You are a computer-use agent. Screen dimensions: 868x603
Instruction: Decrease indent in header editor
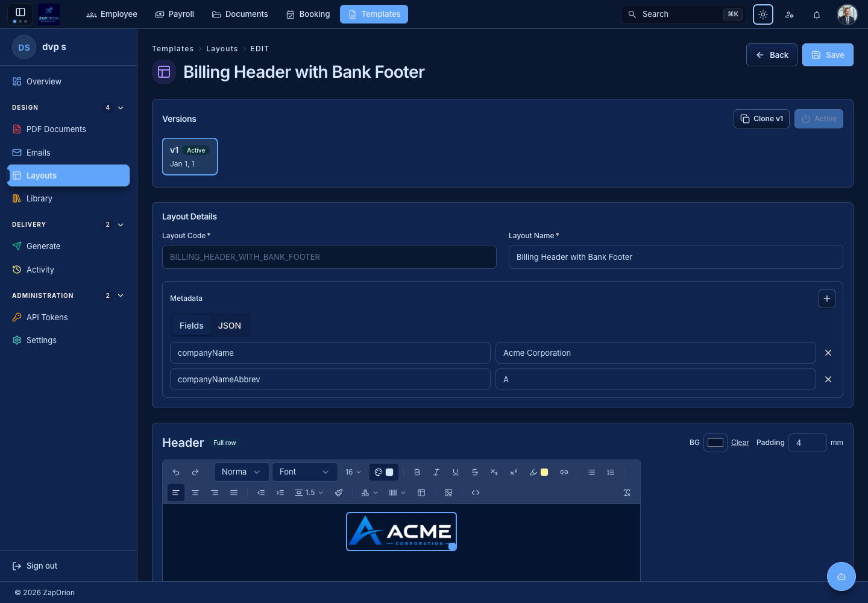point(261,493)
